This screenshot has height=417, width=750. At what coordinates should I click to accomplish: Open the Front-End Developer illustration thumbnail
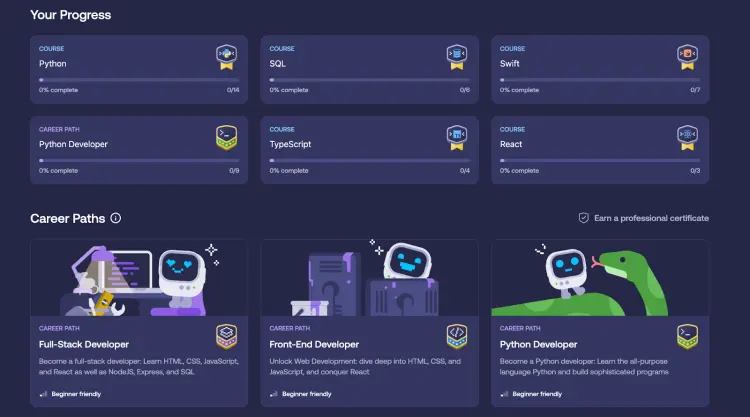370,277
